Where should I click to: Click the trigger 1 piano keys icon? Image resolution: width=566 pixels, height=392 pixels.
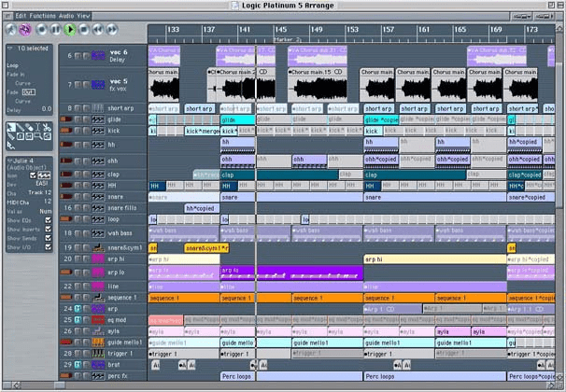(98, 354)
